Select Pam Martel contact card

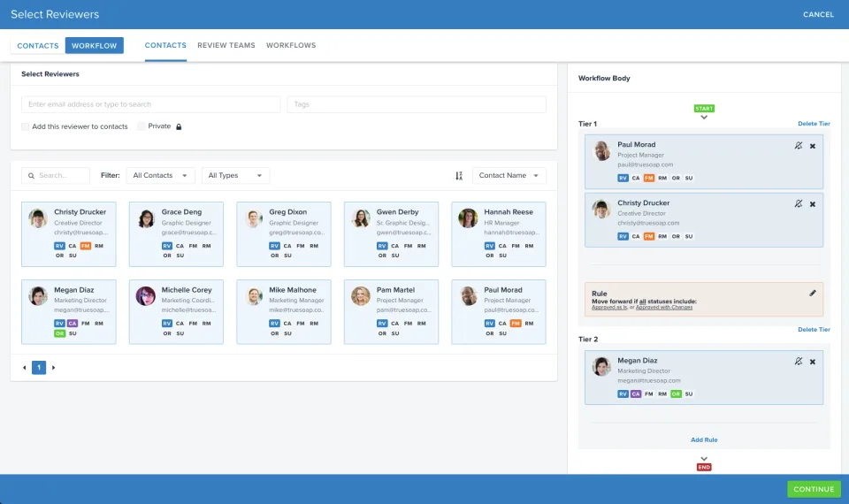(x=391, y=312)
